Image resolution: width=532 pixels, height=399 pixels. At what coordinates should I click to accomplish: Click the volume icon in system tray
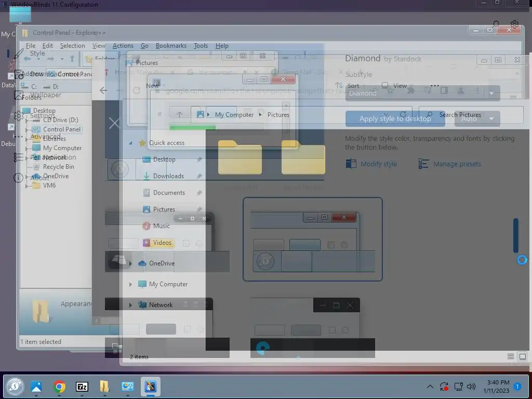pos(471,387)
